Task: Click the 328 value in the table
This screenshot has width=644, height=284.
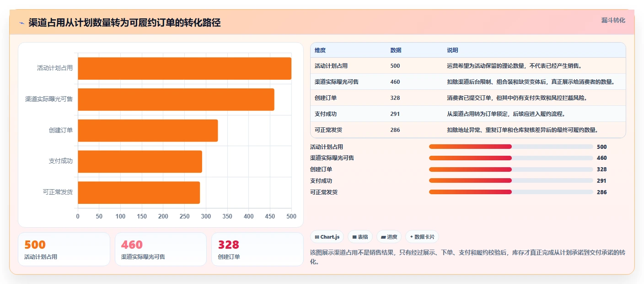Action: (395, 98)
